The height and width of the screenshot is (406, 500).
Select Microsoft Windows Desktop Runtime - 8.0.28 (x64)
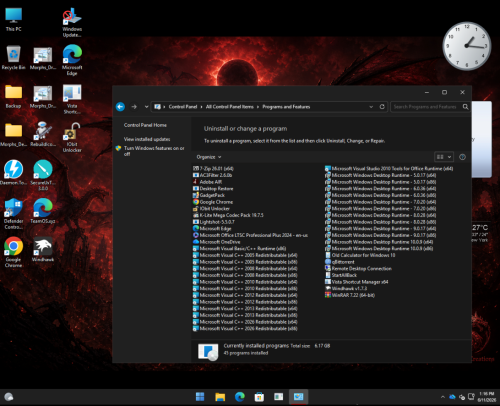(381, 215)
